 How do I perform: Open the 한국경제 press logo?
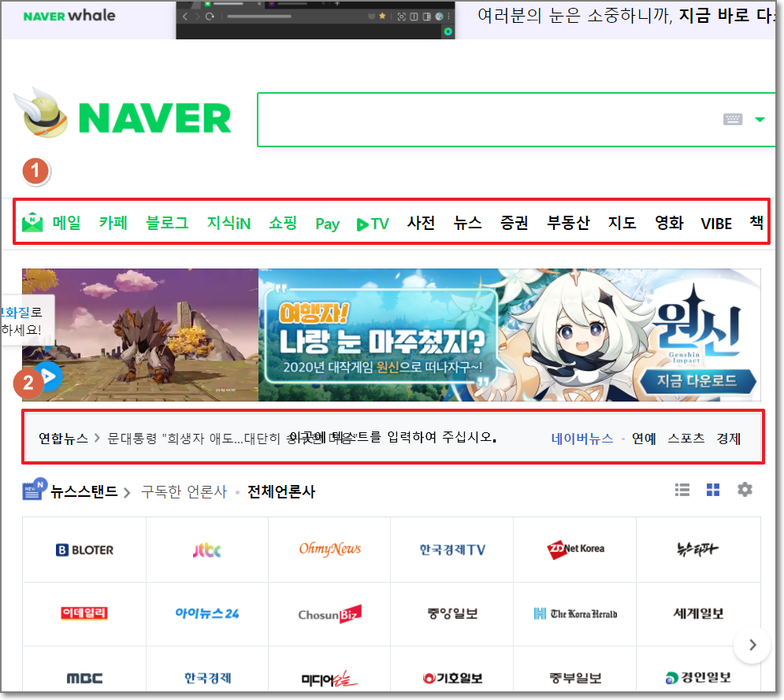tap(207, 677)
